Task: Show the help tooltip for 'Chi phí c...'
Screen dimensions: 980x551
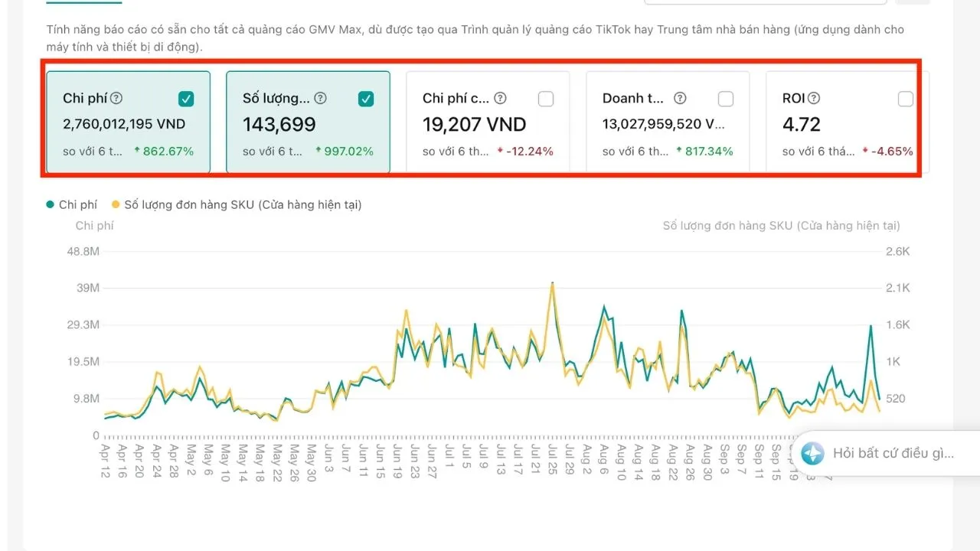Action: click(x=500, y=98)
